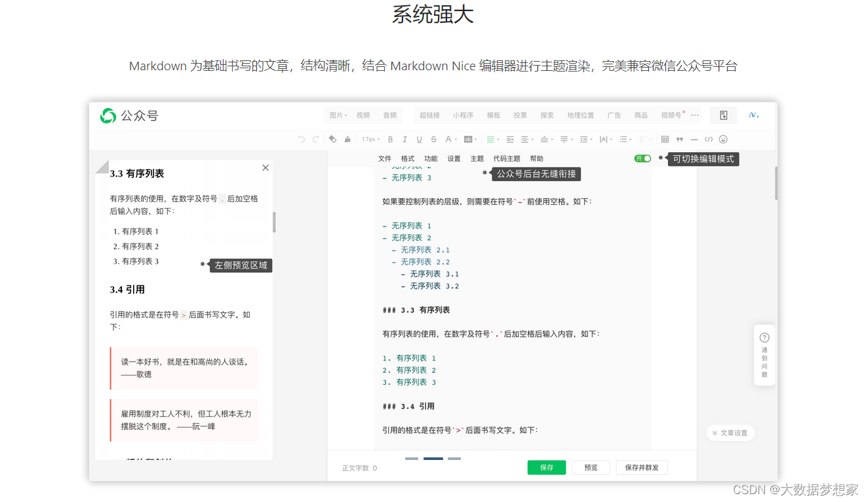Insert a 视频 item
Viewport: 868px width, 502px height.
(363, 115)
